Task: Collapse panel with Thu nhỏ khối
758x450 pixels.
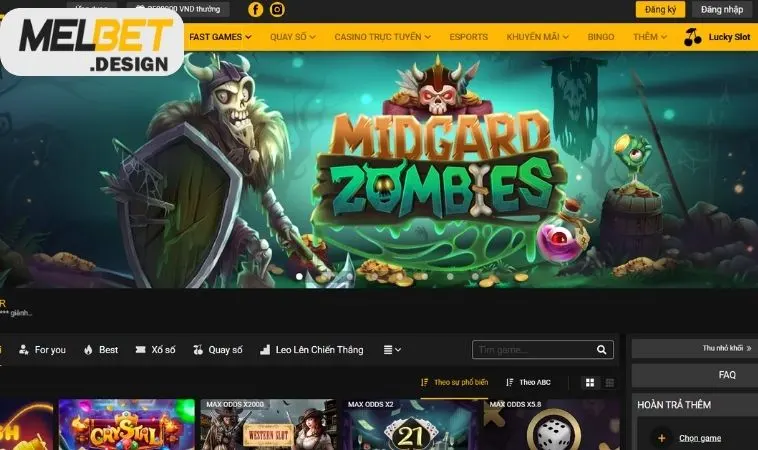Action: pos(727,348)
